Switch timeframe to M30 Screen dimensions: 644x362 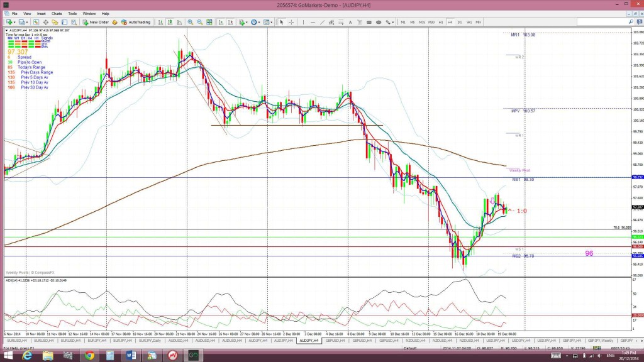(431, 22)
